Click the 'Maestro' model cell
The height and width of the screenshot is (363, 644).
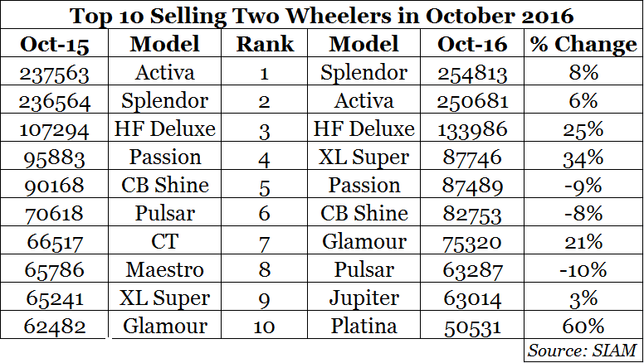click(165, 269)
